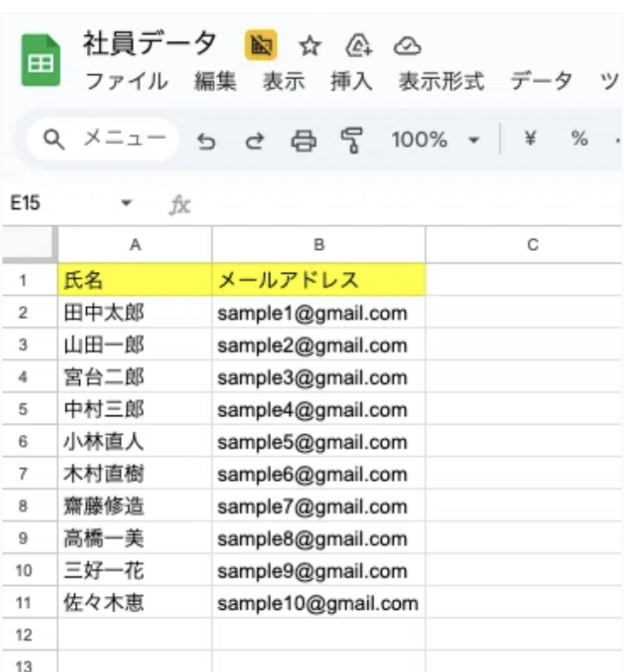
Task: Open the 表示 menu
Action: pyautogui.click(x=284, y=81)
